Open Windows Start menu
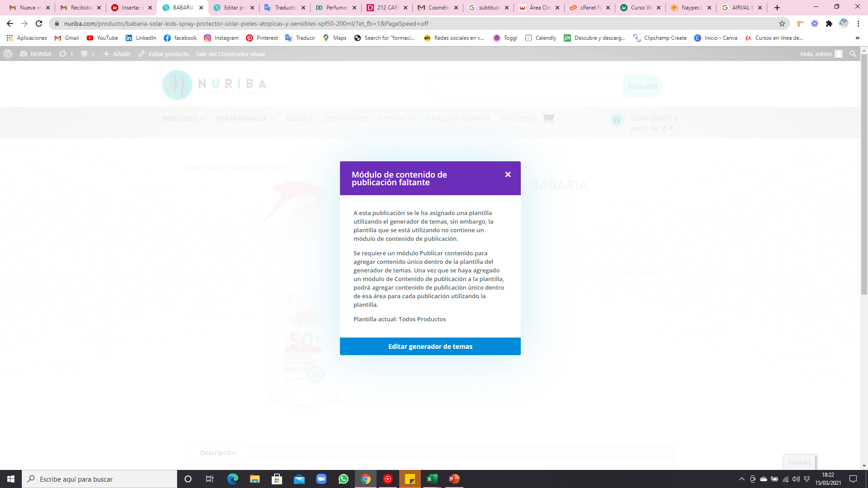This screenshot has width=868, height=488. pos(11,479)
